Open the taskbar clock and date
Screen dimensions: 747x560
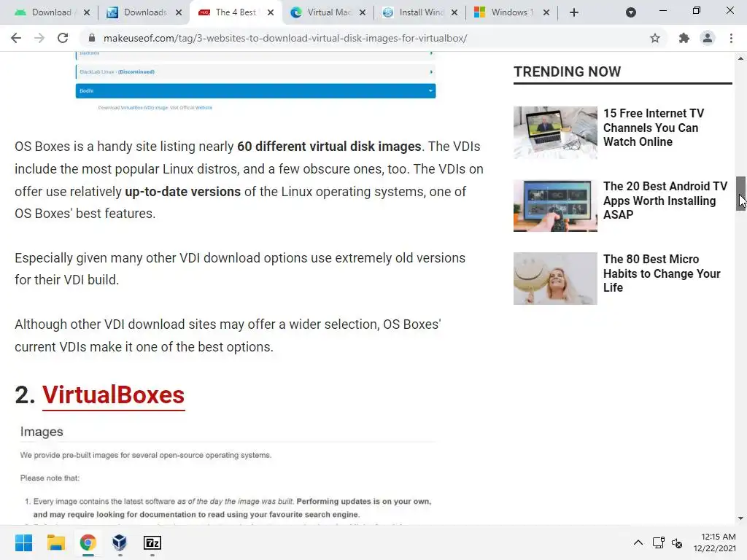(x=715, y=542)
